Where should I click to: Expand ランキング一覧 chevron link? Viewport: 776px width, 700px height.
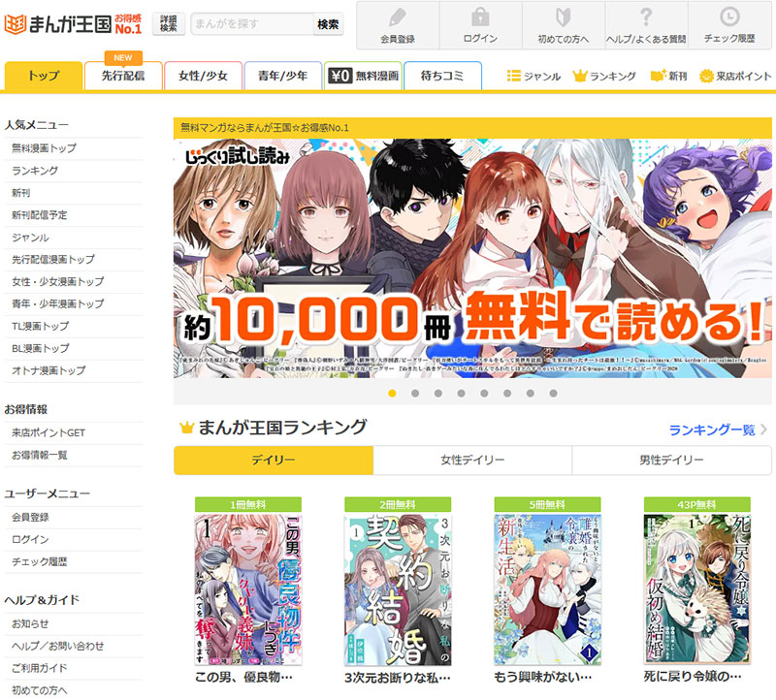tap(763, 429)
